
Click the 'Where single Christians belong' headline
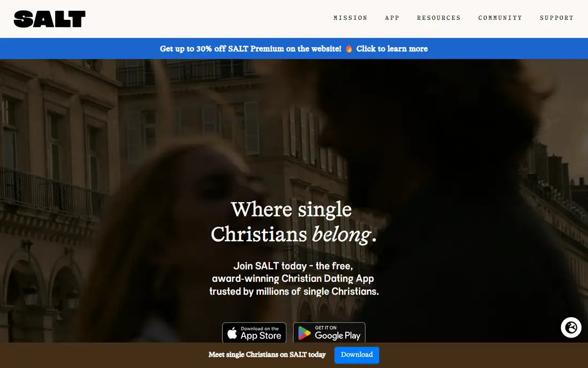point(293,222)
